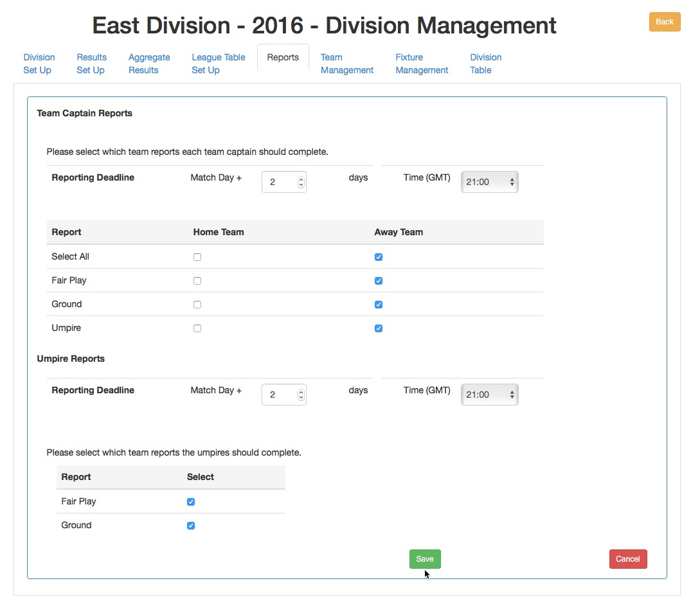Open Team Captain Time (GMT) dropdown

[490, 182]
